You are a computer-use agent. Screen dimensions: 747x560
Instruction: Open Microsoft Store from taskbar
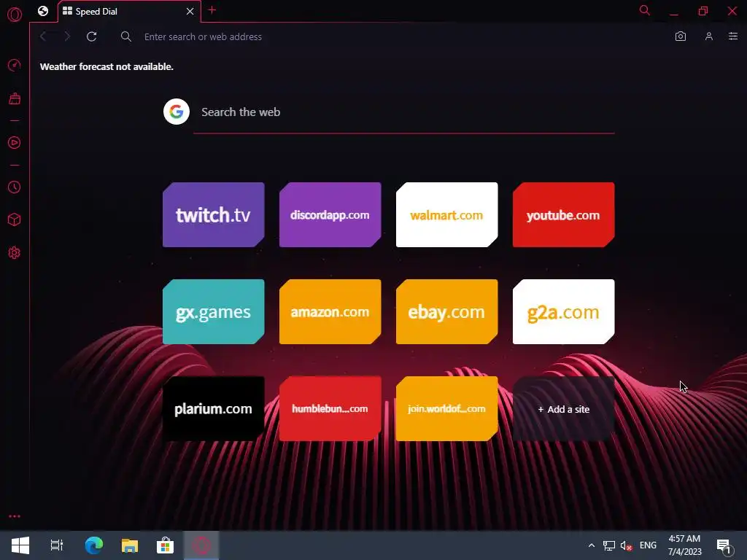(x=166, y=545)
